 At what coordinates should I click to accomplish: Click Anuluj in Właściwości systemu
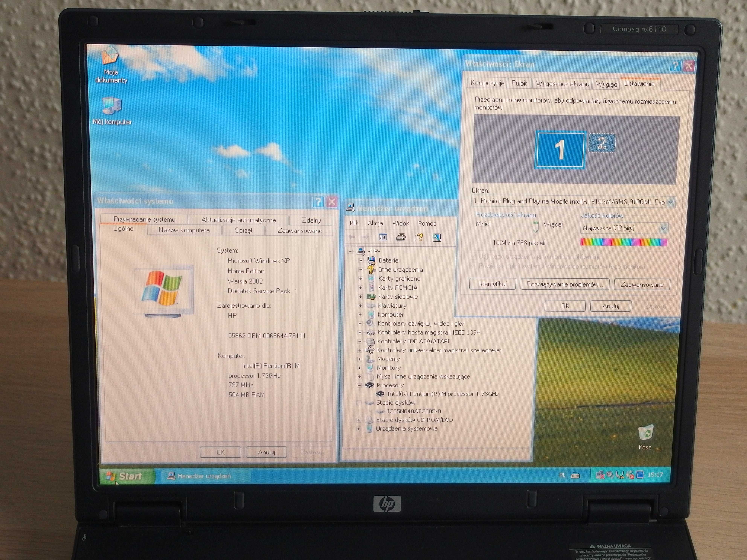coord(266,452)
